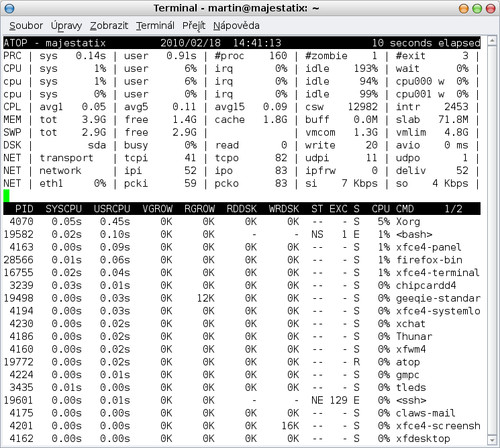Click the ATOP majestatix header line
Image resolution: width=500 pixels, height=448 pixels.
(x=242, y=43)
